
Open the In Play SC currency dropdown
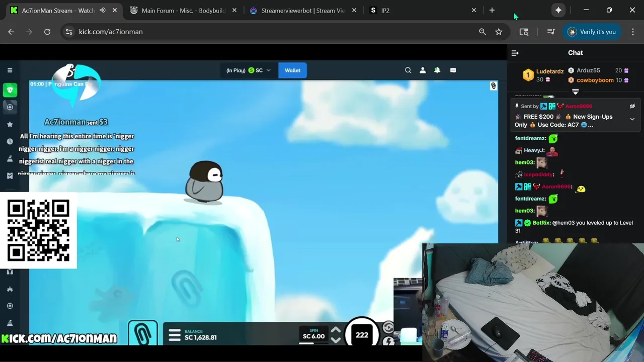pos(249,70)
